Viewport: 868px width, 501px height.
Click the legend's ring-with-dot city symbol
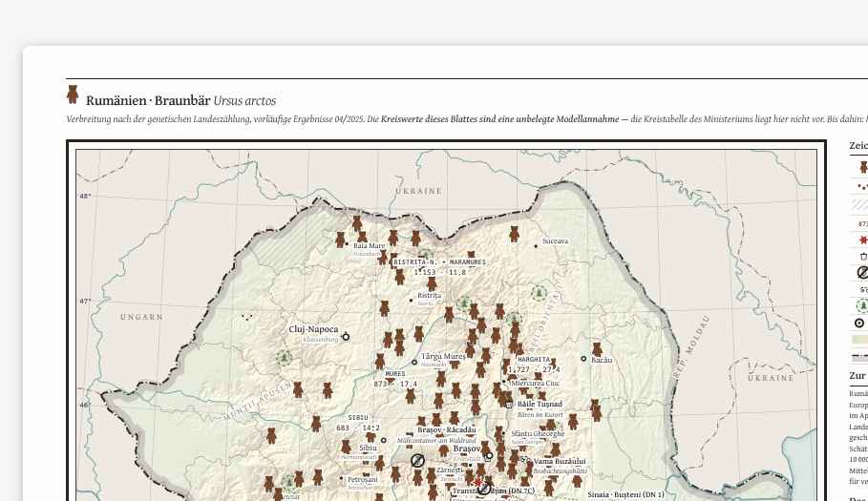click(859, 323)
